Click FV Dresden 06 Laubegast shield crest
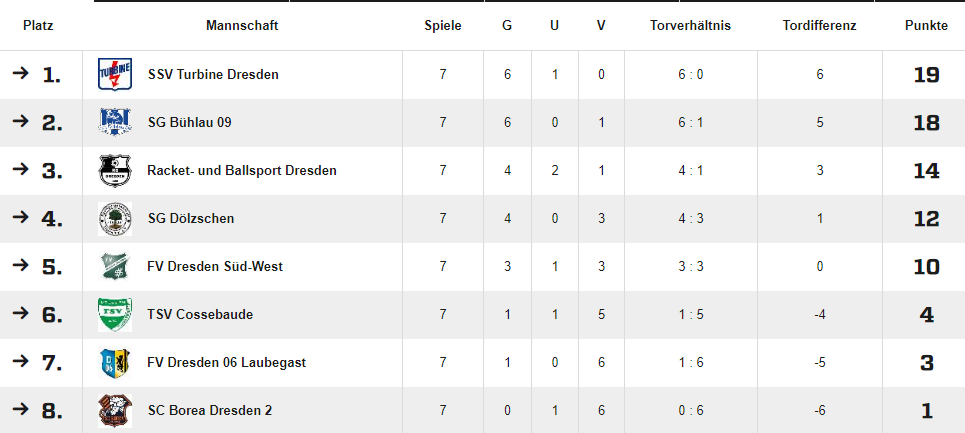965x433 pixels. click(x=115, y=363)
